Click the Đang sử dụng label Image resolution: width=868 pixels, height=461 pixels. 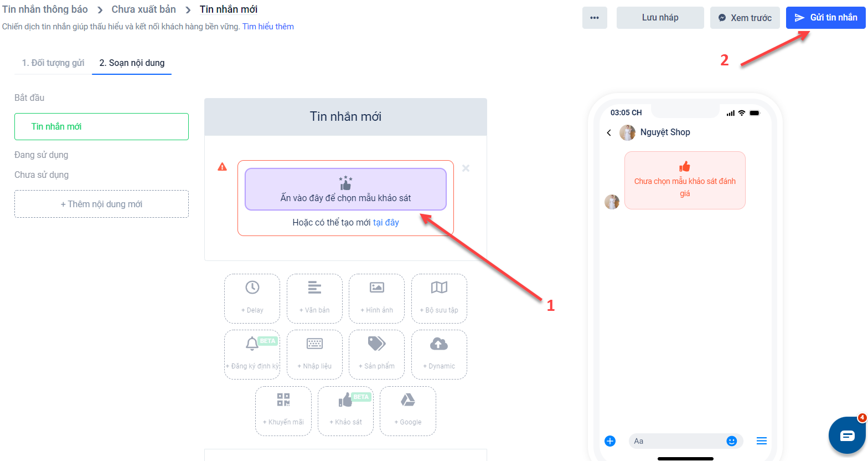pyautogui.click(x=42, y=155)
